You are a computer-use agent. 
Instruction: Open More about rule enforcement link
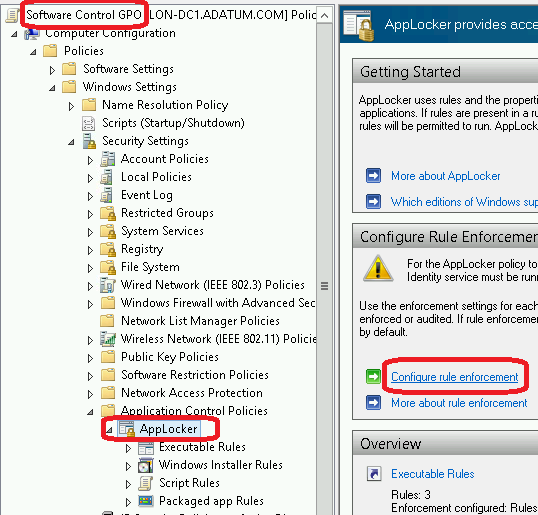[x=459, y=403]
